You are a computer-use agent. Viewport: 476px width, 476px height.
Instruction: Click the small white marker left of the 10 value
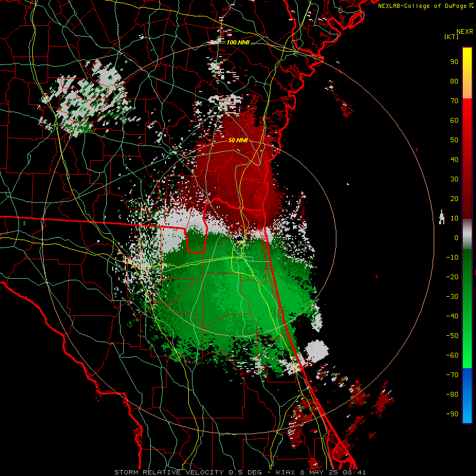pyautogui.click(x=442, y=217)
